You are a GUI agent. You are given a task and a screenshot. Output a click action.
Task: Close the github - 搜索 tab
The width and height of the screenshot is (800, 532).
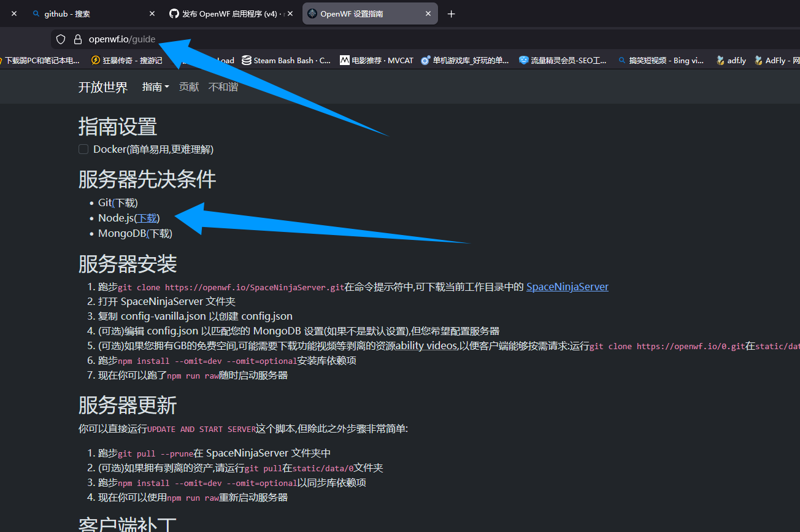click(x=152, y=13)
